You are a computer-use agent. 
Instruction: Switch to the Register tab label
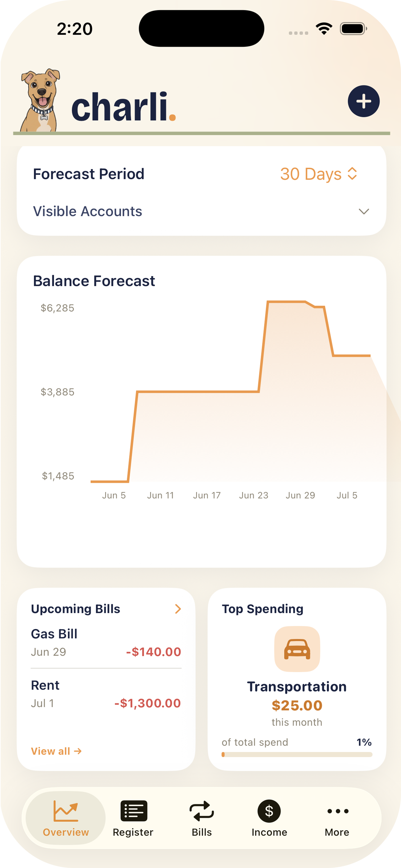[x=133, y=832]
